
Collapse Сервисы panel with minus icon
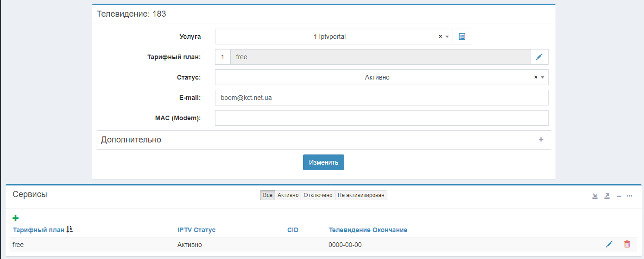(619, 196)
